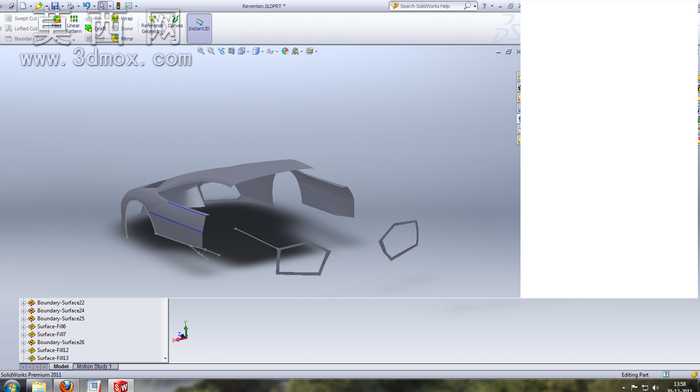
Task: Click the Rebuild traffic-light icon
Action: 118,6
